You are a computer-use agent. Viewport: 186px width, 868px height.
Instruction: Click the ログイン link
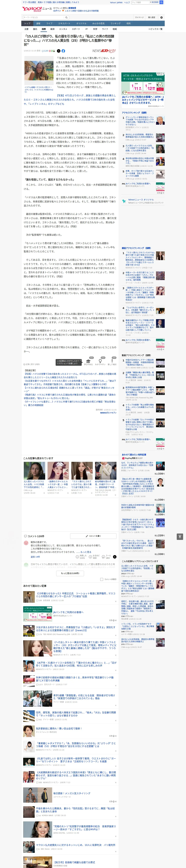click(57, 11)
